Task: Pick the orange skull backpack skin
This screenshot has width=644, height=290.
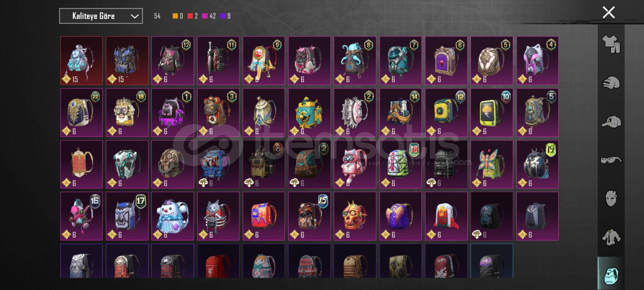Action: pyautogui.click(x=355, y=216)
